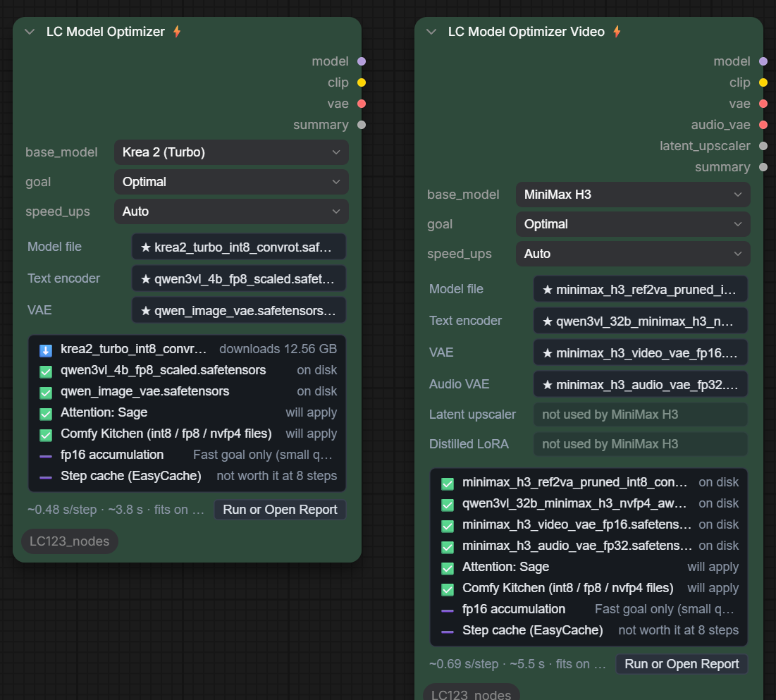Select VAE qwen_image_vae.safetensors field
Image resolution: width=776 pixels, height=700 pixels.
click(x=238, y=310)
